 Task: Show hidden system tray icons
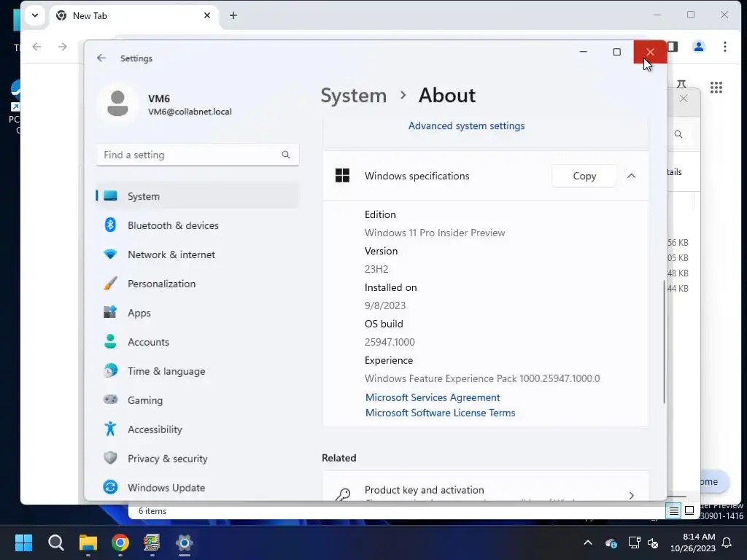(x=588, y=542)
